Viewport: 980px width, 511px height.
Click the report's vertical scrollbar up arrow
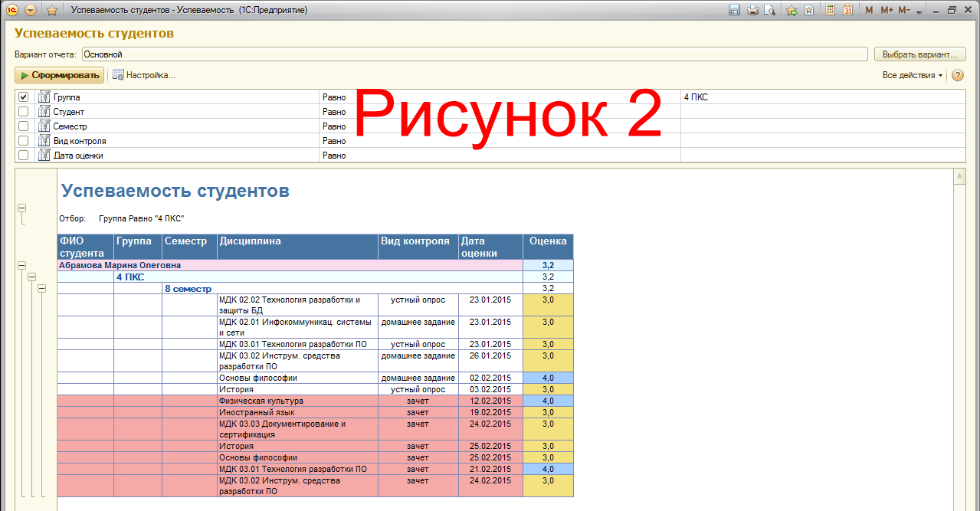coord(959,177)
